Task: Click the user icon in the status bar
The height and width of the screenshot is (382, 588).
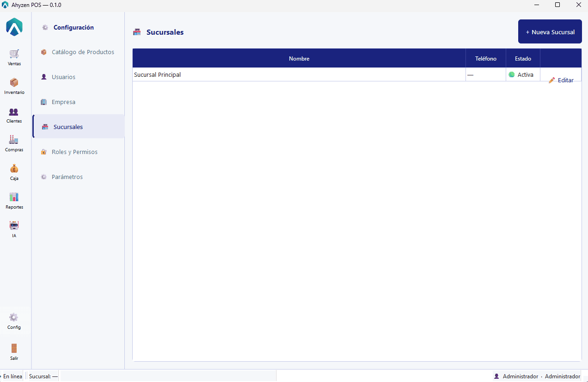Action: [497, 376]
